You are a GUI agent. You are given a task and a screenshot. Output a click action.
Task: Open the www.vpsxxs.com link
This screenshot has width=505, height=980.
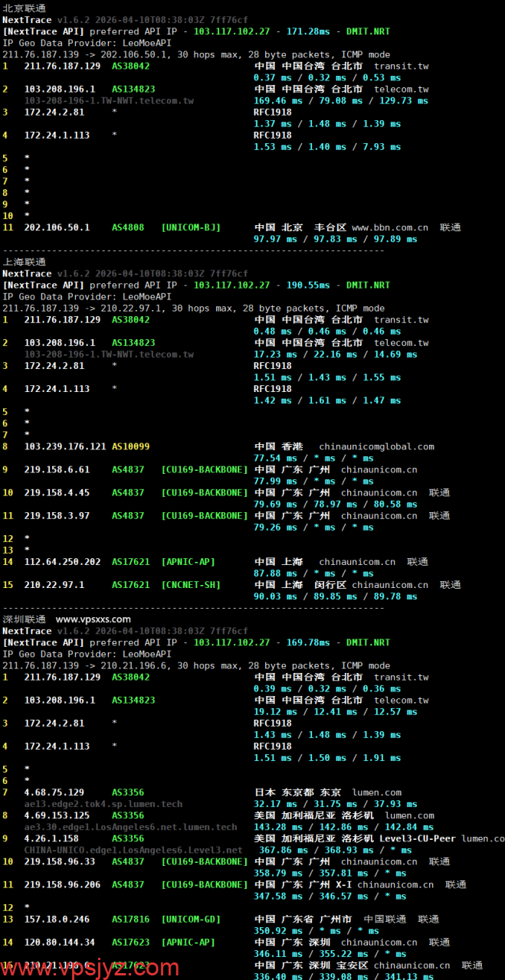(x=93, y=619)
